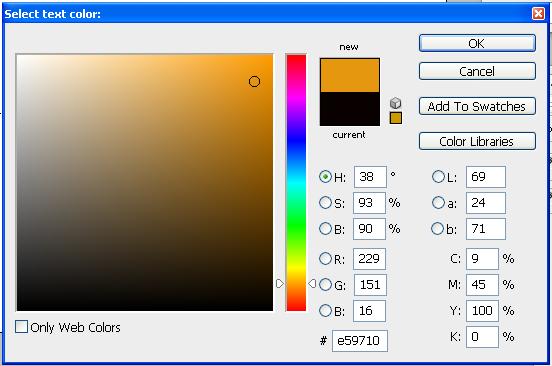Select the S saturation radio button
This screenshot has width=552, height=366.
click(325, 203)
